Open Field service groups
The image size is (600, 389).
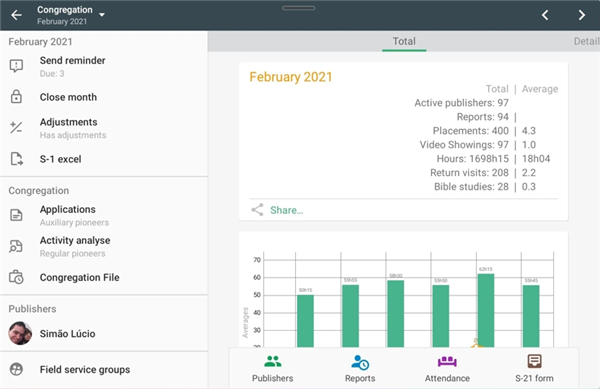tap(104, 369)
